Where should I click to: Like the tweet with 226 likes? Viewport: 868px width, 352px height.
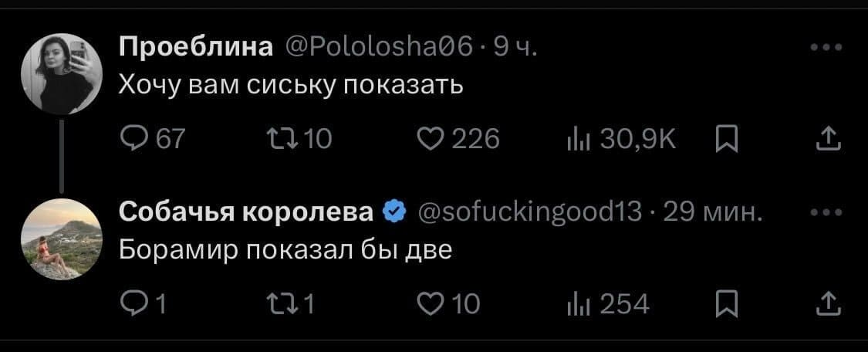pos(427,139)
